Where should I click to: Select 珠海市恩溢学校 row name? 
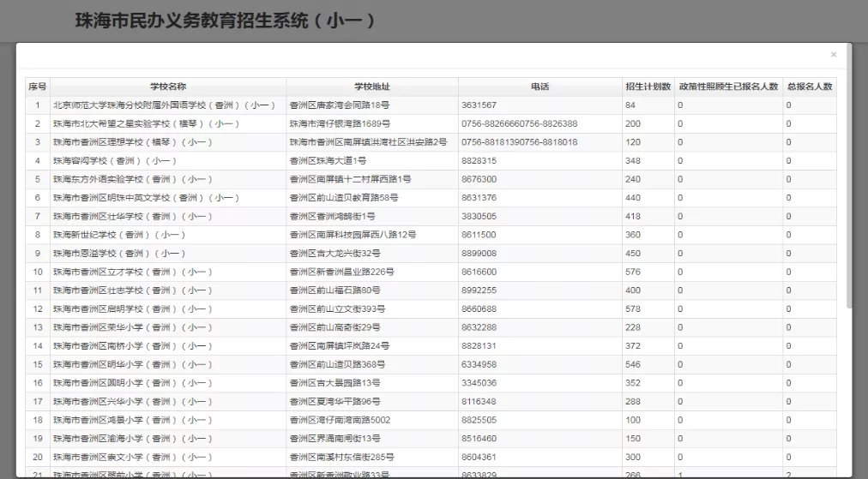pyautogui.click(x=119, y=254)
